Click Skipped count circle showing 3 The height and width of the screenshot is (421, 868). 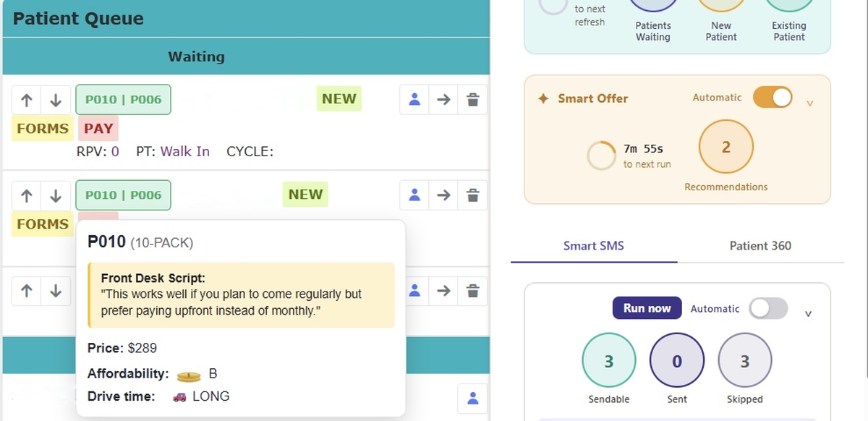click(745, 361)
